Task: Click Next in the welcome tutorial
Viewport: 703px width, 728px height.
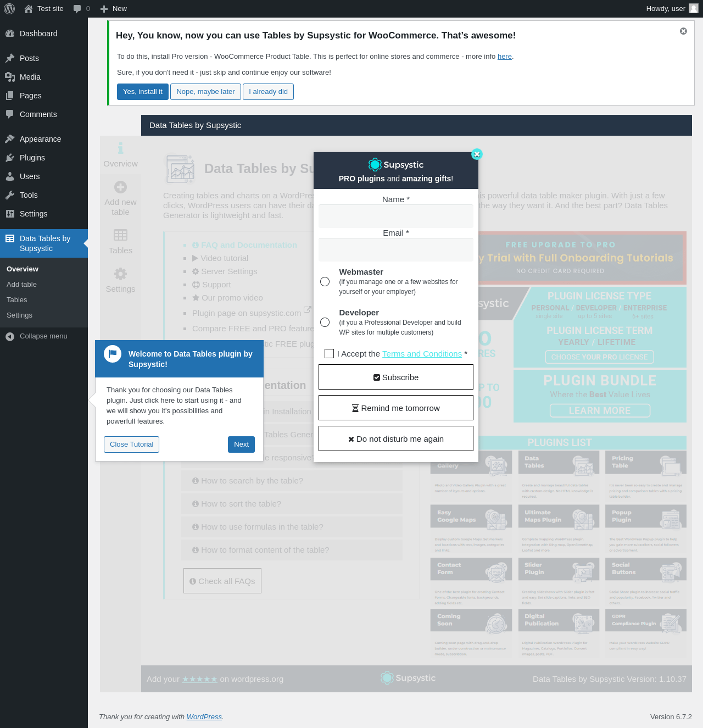Action: 241,444
